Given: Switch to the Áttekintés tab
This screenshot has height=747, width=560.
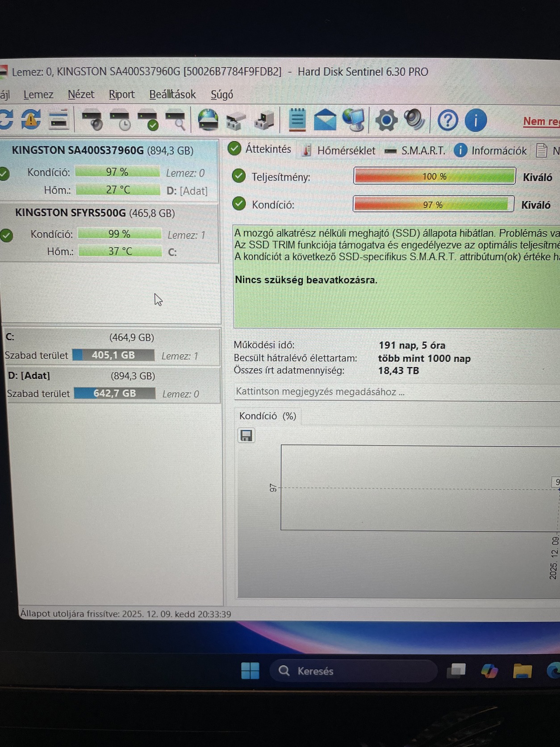Looking at the screenshot, I should [x=259, y=149].
